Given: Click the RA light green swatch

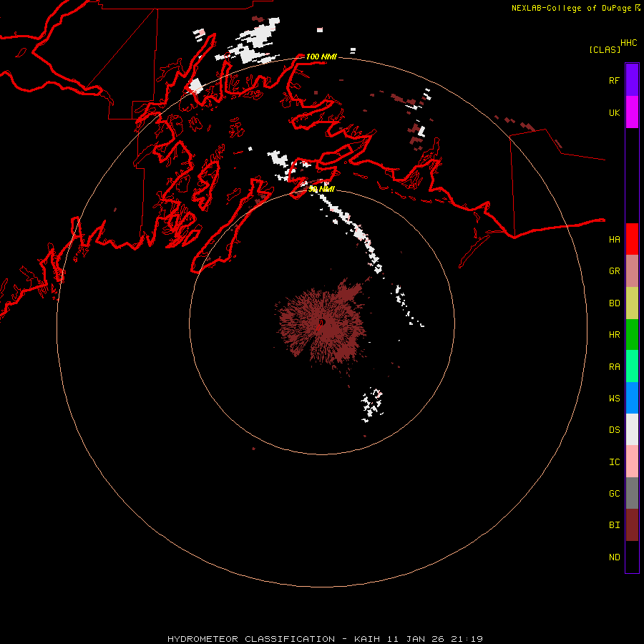Looking at the screenshot, I should point(632,366).
